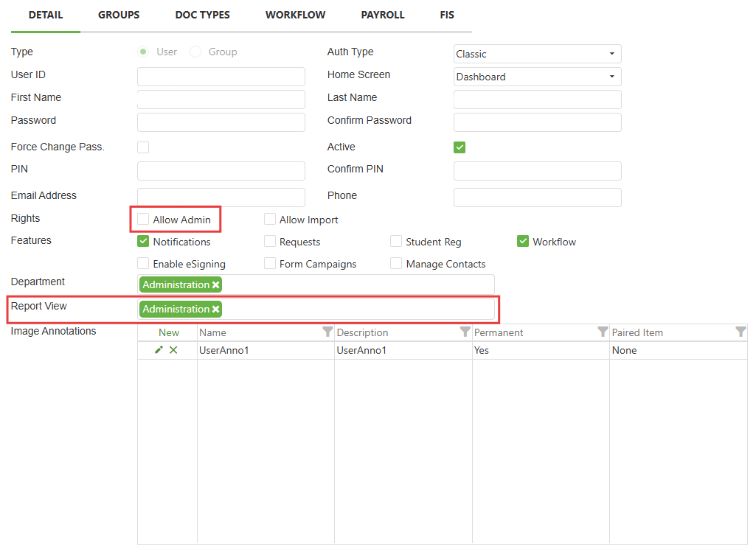Open the Paired Item column filter
756x552 pixels.
pyautogui.click(x=741, y=332)
